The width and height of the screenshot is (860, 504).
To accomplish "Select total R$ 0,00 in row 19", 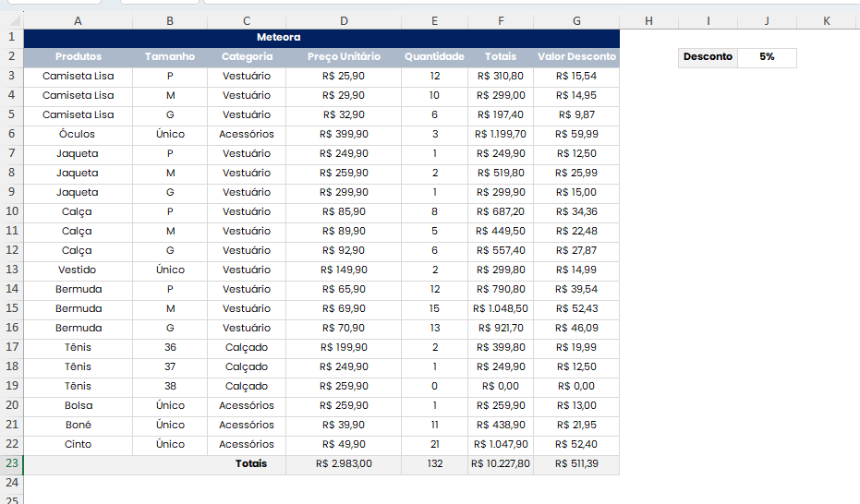I will pyautogui.click(x=501, y=386).
